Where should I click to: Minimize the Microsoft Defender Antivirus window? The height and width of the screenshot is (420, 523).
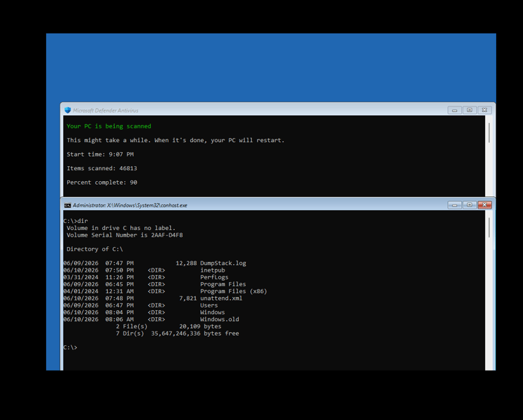coord(454,110)
